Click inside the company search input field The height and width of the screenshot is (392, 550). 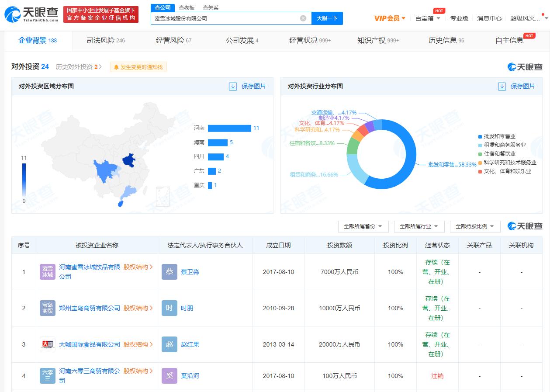(227, 18)
